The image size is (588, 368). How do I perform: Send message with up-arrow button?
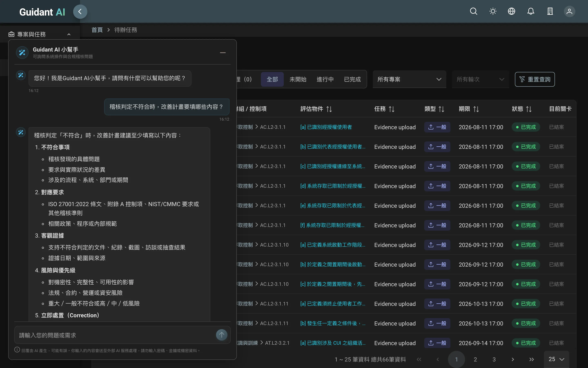click(222, 335)
